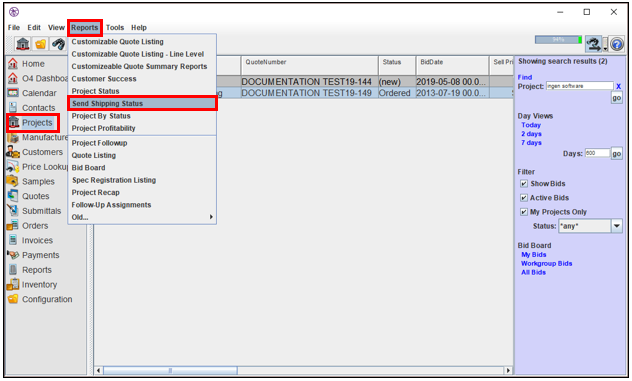The height and width of the screenshot is (381, 632).
Task: Click the horizontal scrollbar thumb
Action: pyautogui.click(x=170, y=370)
